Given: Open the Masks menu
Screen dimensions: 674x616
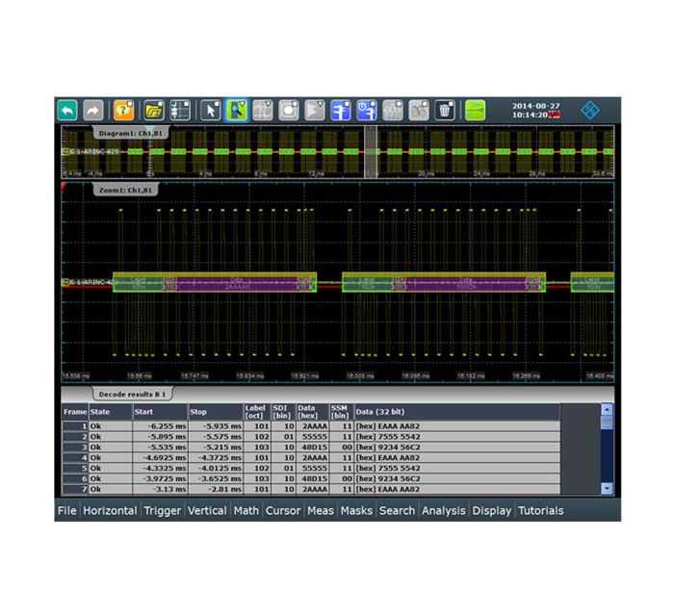Looking at the screenshot, I should point(356,511).
